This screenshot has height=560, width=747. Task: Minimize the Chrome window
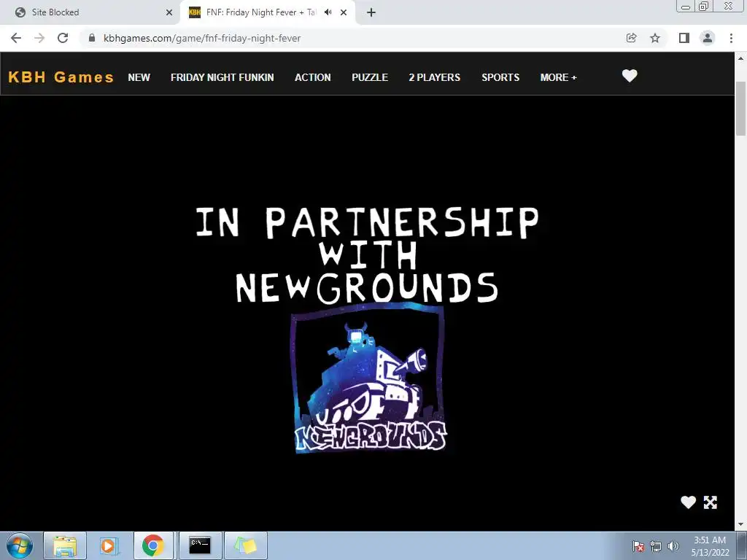(686, 6)
